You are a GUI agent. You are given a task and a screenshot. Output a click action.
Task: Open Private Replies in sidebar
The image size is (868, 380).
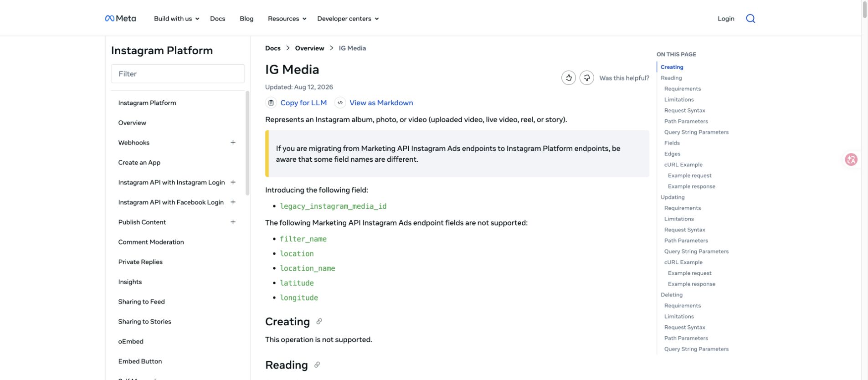click(x=140, y=262)
